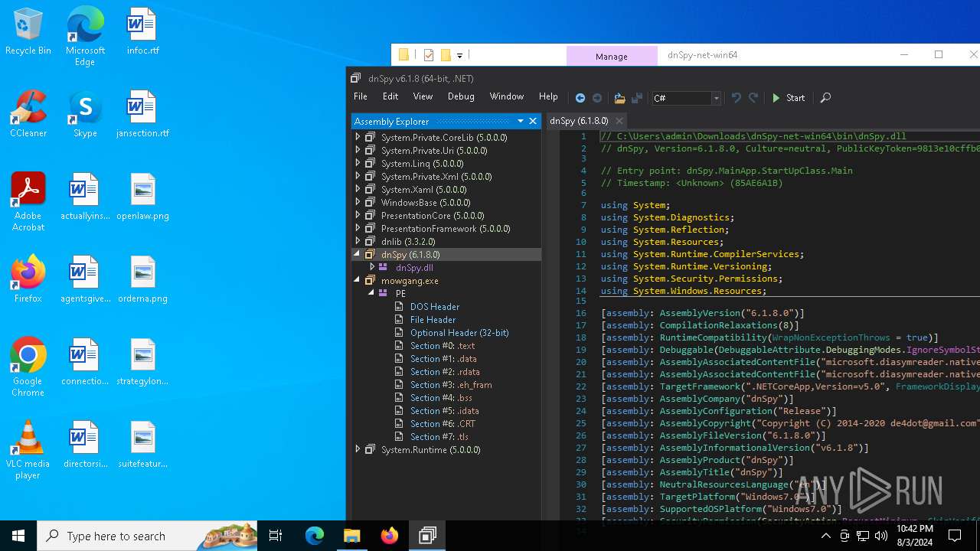The height and width of the screenshot is (551, 980).
Task: Expand System.Private.Xml node
Action: [x=358, y=177]
